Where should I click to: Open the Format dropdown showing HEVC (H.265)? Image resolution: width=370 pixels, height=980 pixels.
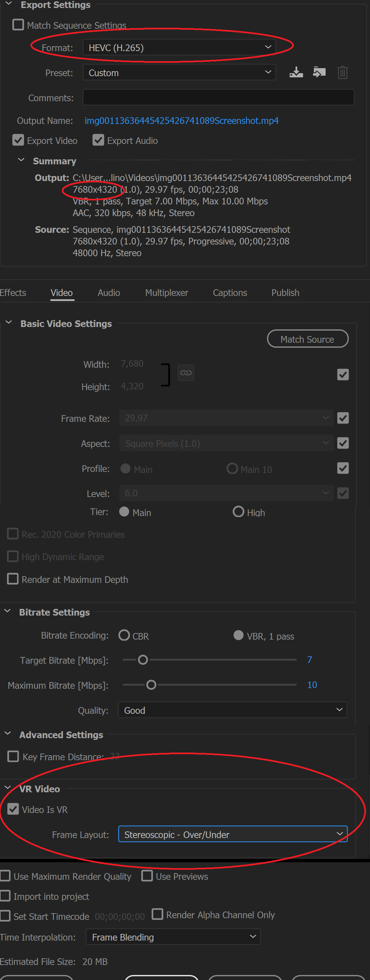pos(179,47)
